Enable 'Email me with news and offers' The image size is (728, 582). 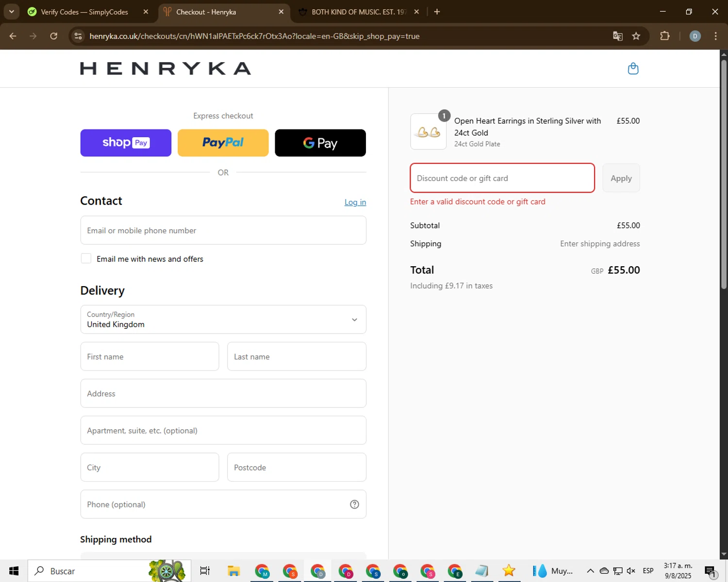[86, 259]
